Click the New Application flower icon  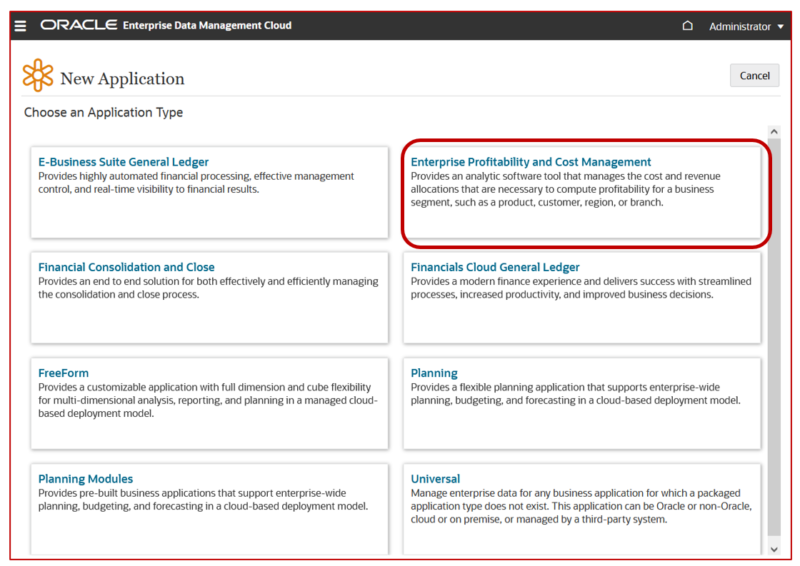pos(38,76)
